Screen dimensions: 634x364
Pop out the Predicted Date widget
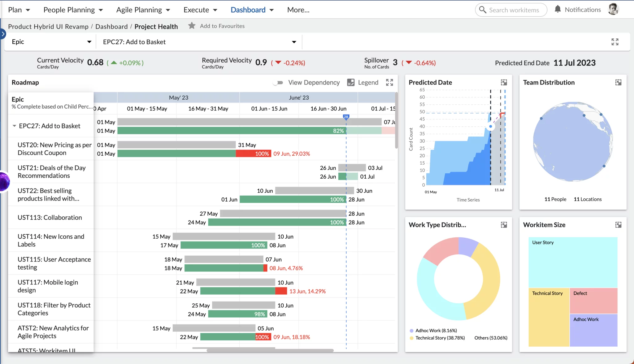tap(503, 82)
